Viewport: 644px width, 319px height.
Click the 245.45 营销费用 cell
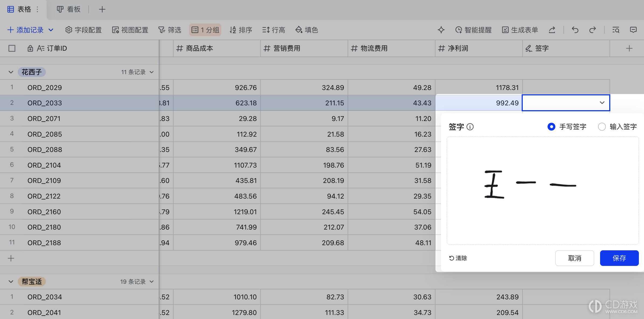(x=304, y=212)
